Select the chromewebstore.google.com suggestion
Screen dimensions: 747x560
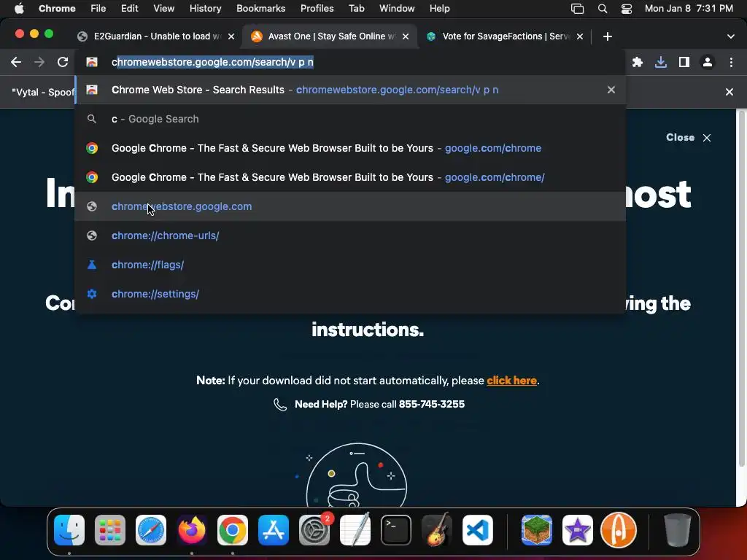pyautogui.click(x=350, y=206)
